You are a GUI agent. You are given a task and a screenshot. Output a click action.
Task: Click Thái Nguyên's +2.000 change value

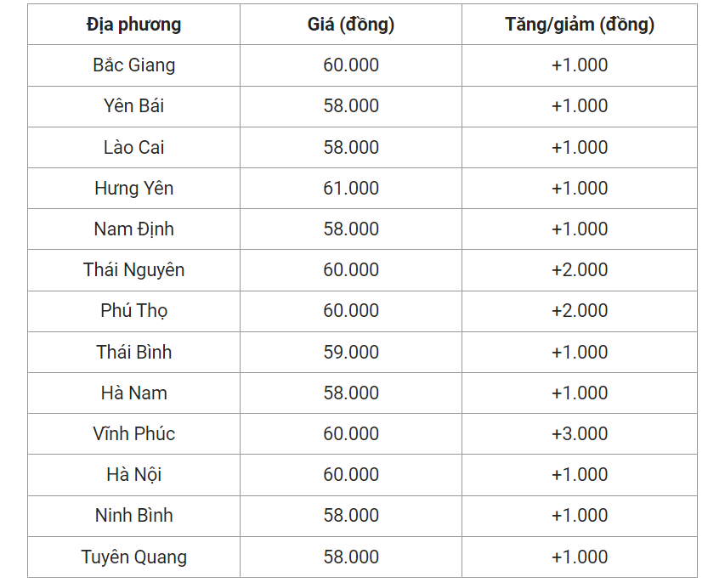coord(580,270)
